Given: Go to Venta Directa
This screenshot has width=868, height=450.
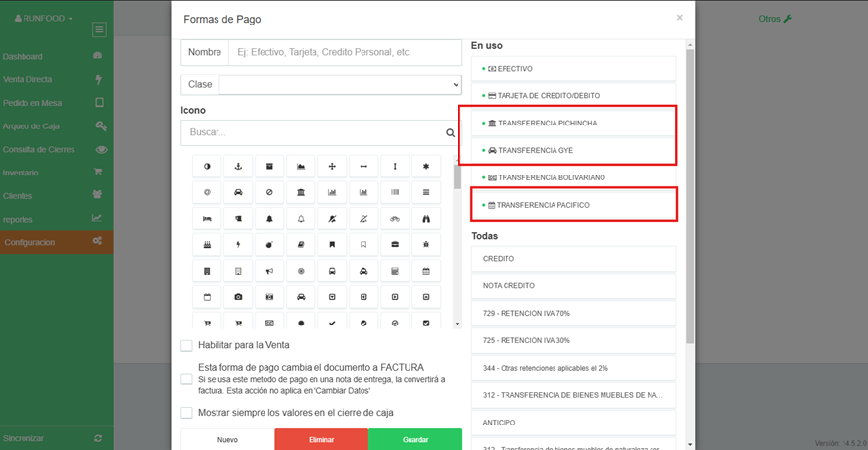Looking at the screenshot, I should click(x=57, y=79).
